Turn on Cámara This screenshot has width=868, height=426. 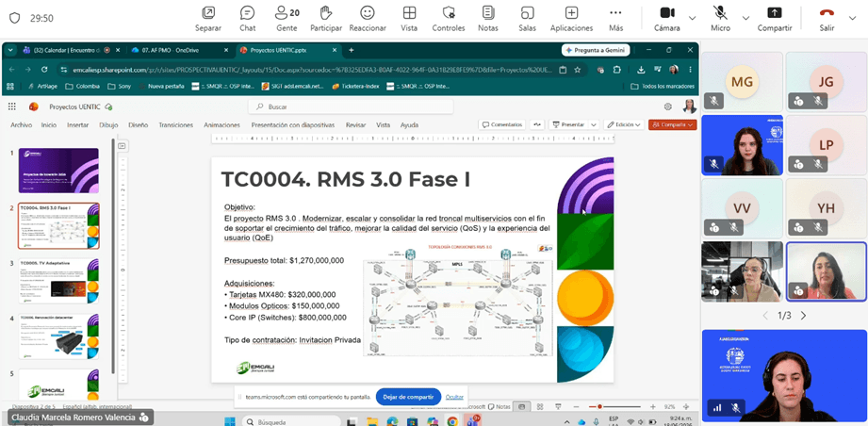[x=666, y=18]
